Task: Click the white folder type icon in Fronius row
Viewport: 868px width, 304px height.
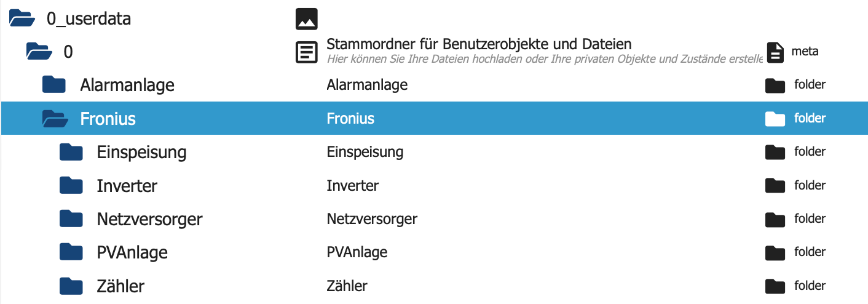Action: pos(775,119)
